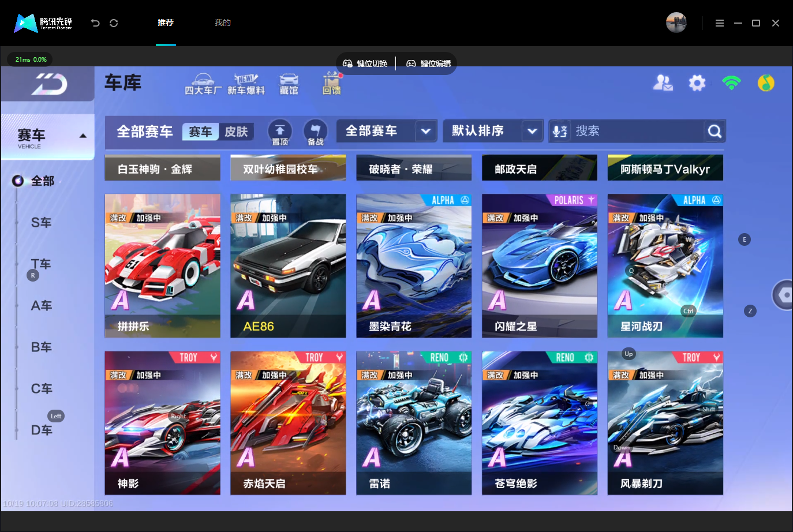
Task: Click the 置顶 pin-to-top button
Action: [x=280, y=132]
